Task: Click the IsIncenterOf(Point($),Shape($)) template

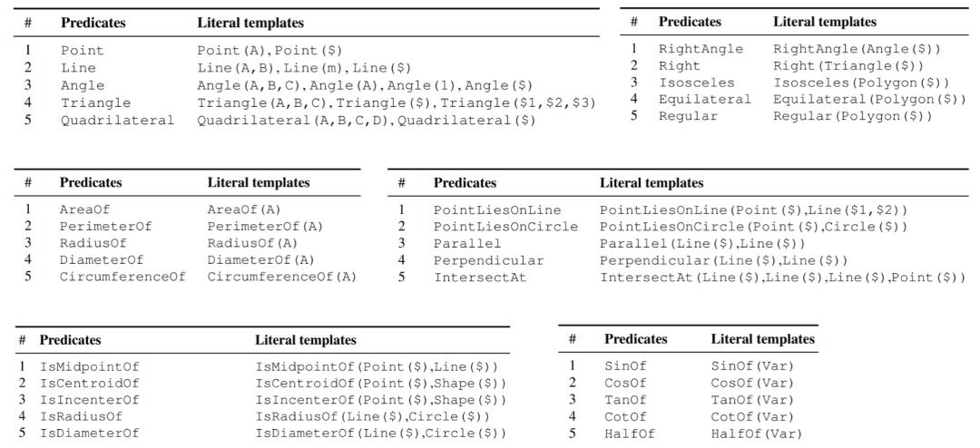Action: click(380, 400)
